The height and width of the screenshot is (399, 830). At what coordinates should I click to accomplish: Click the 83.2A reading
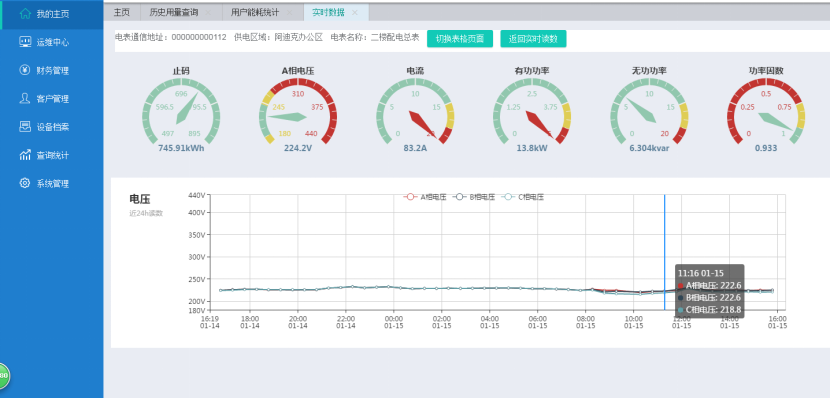(415, 148)
